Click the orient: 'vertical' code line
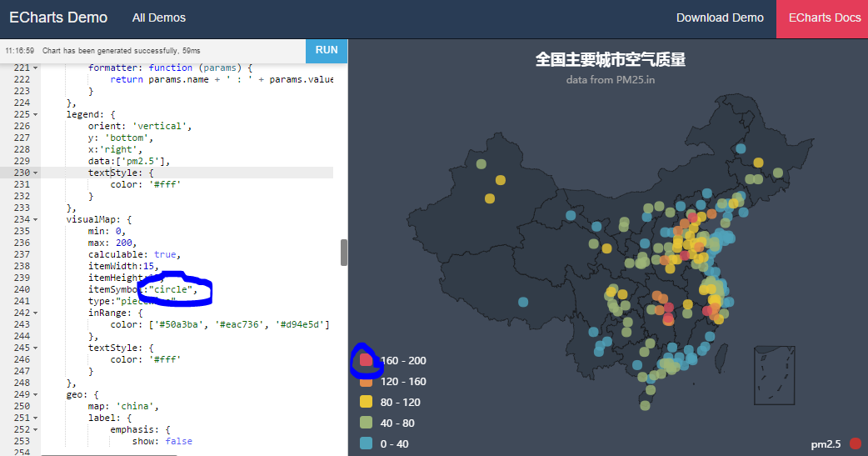Screen dimensions: 868x456 coord(140,127)
